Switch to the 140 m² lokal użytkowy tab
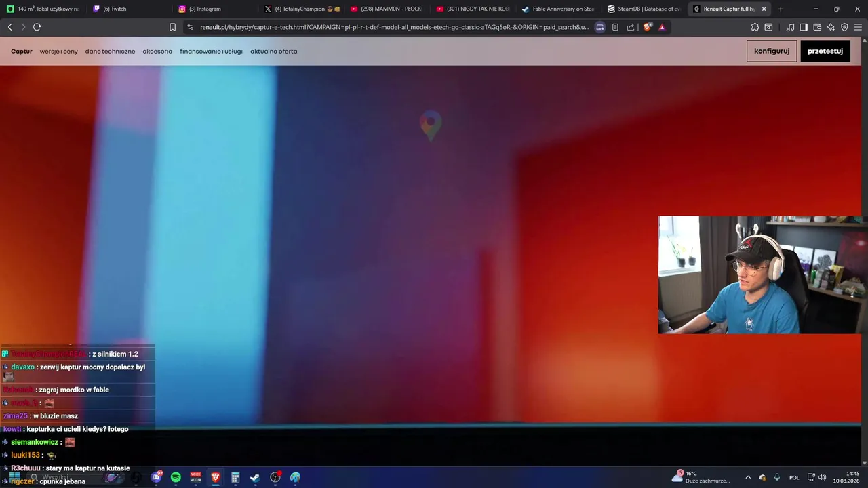The width and height of the screenshot is (868, 488). [43, 9]
